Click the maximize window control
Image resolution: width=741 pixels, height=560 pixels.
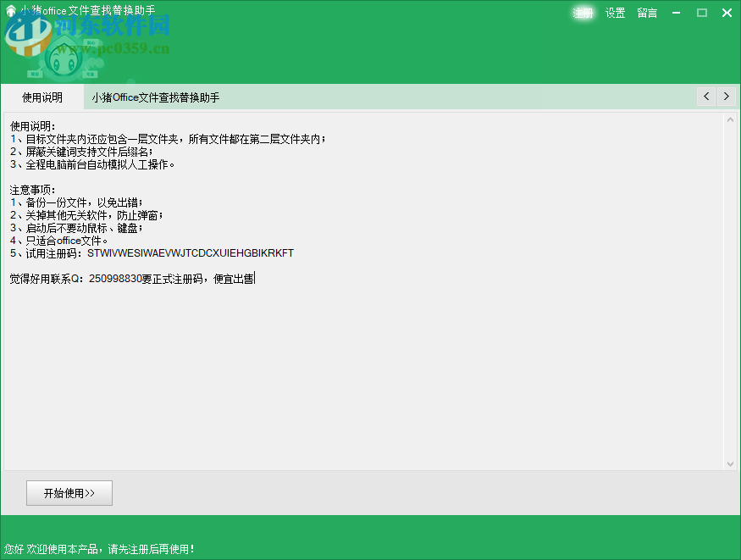(x=701, y=13)
